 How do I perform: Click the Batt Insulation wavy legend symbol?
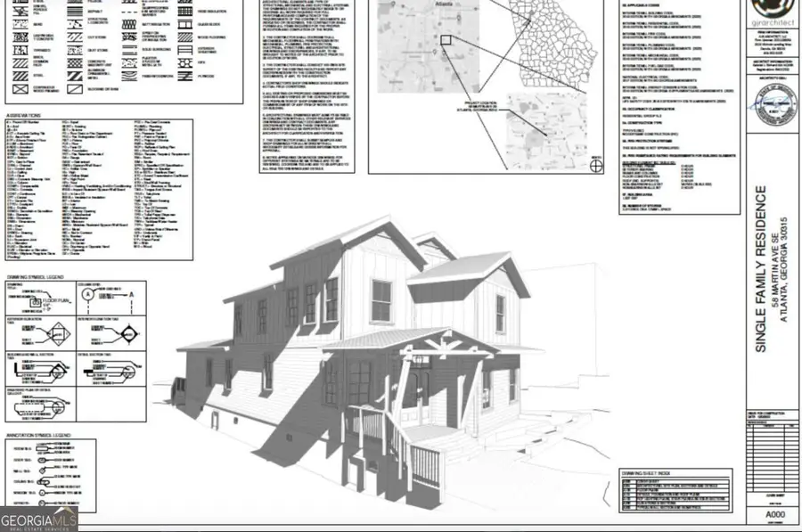point(128,25)
